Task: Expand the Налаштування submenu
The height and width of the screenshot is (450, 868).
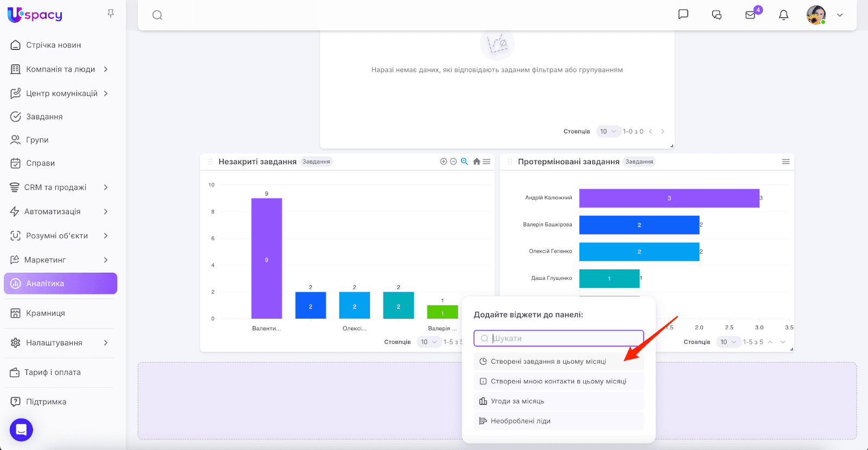Action: [x=106, y=343]
